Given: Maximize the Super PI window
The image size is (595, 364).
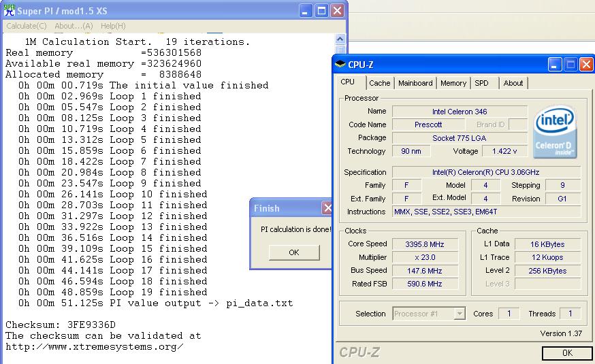Looking at the screenshot, I should pyautogui.click(x=321, y=11).
